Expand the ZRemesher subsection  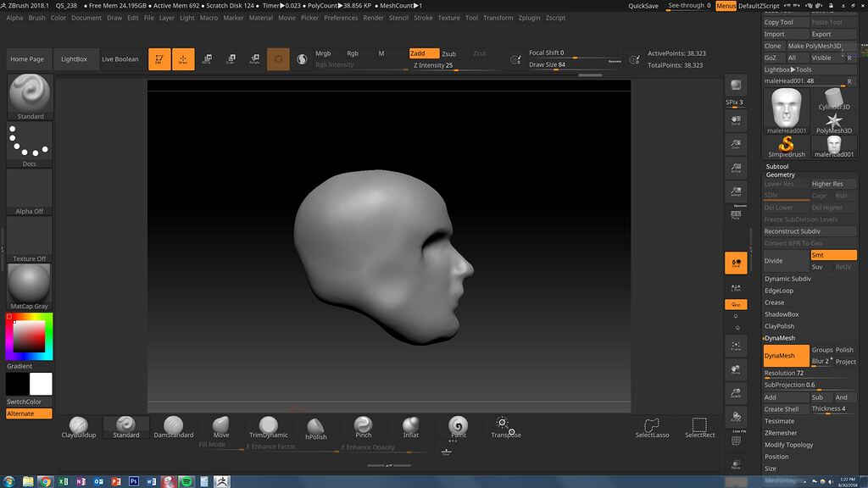(x=781, y=433)
